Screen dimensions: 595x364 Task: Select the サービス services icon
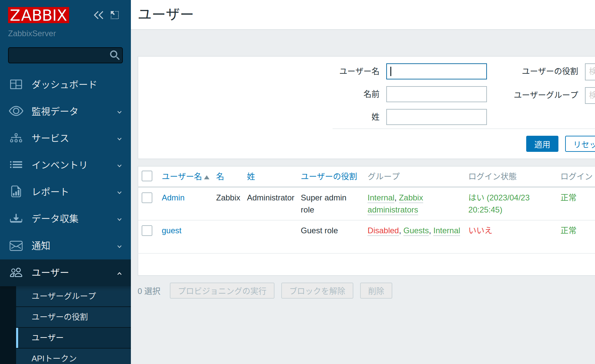tap(16, 138)
